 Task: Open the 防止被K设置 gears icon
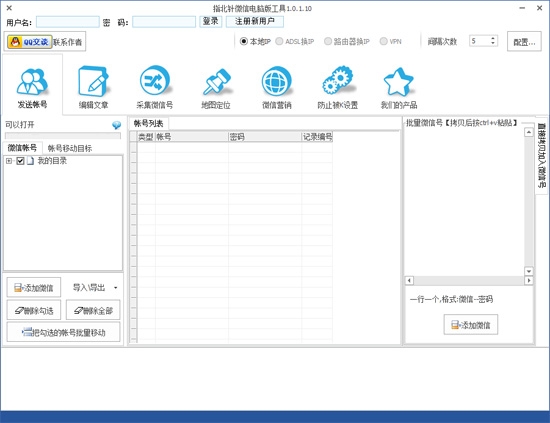click(x=337, y=80)
